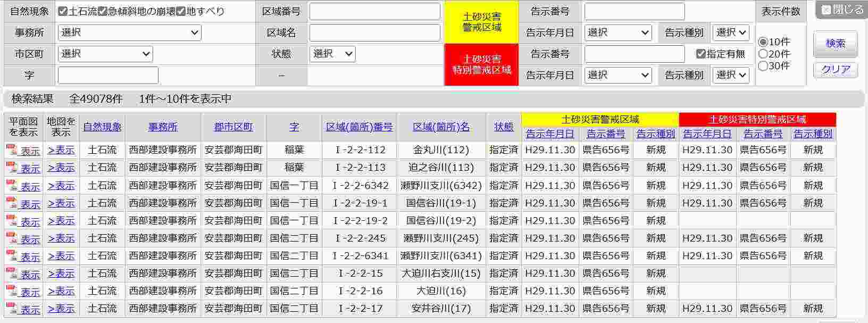Show map for 大迫川(16) row
This screenshot has height=323, width=868.
coord(61,292)
